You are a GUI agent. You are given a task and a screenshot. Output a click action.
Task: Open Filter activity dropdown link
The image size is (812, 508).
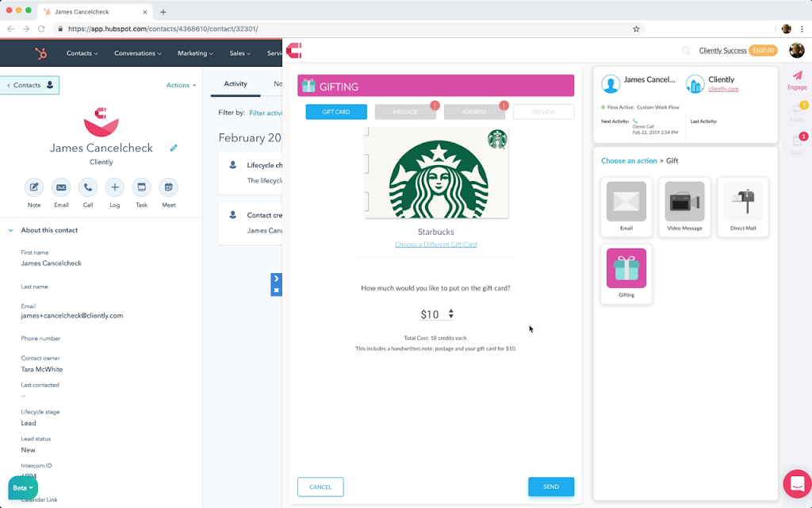266,113
